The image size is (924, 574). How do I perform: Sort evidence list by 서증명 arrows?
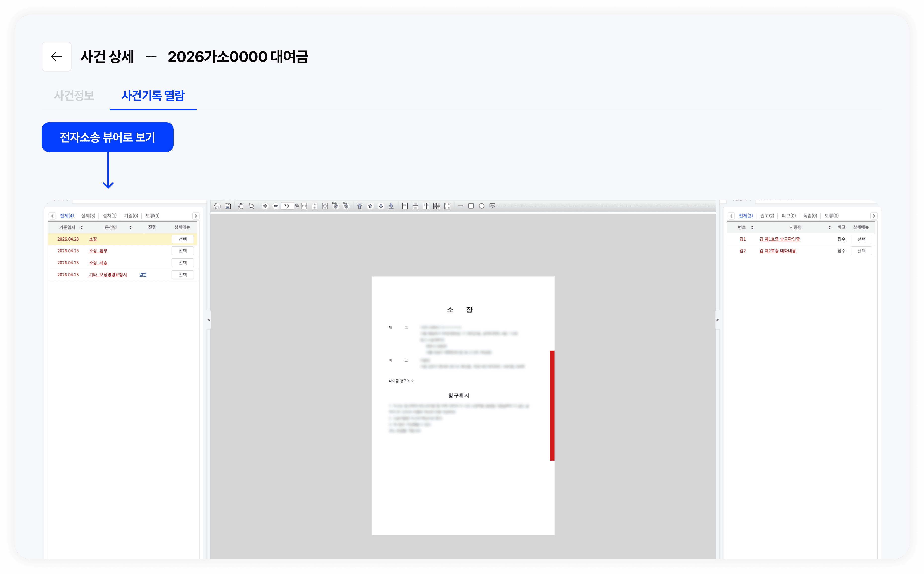click(x=830, y=227)
